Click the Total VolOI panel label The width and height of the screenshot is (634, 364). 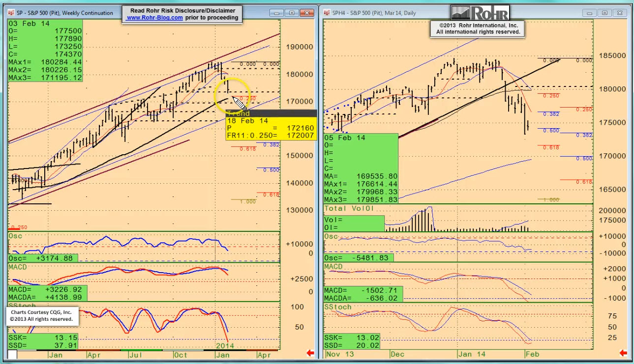pos(349,209)
